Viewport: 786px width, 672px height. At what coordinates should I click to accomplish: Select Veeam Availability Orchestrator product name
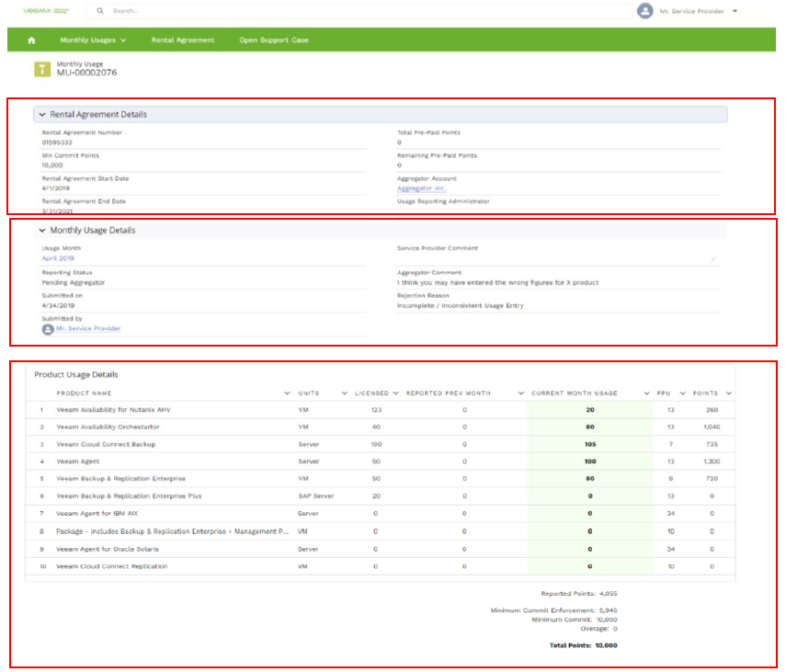pyautogui.click(x=108, y=427)
